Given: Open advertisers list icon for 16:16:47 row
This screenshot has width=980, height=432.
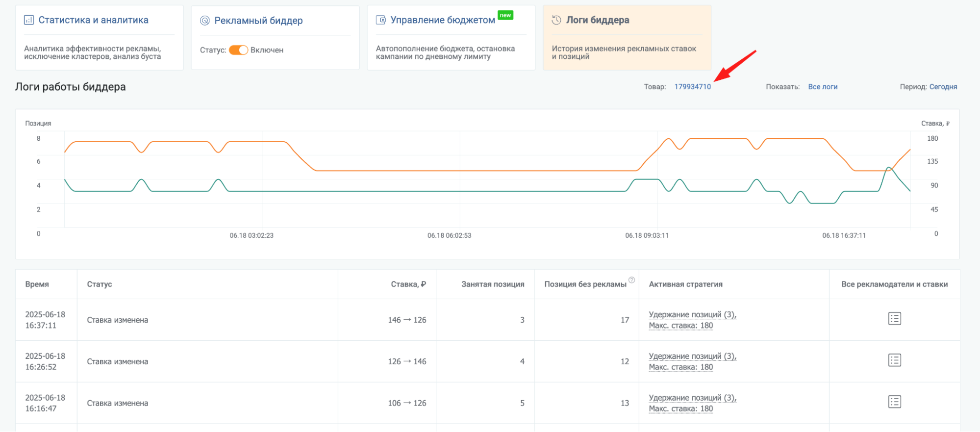Looking at the screenshot, I should tap(895, 402).
